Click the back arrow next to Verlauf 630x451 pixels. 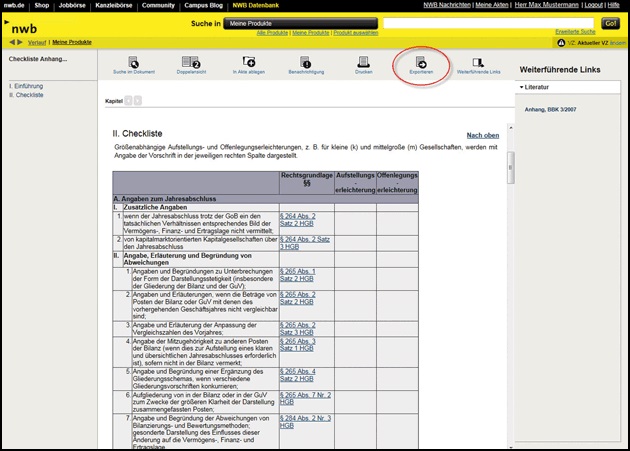(x=12, y=43)
